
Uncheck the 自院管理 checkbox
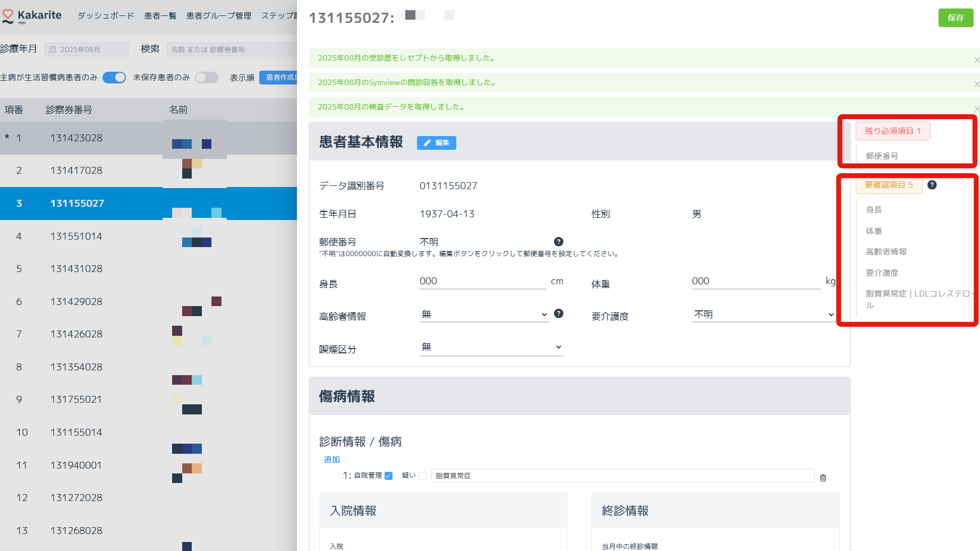pos(388,476)
